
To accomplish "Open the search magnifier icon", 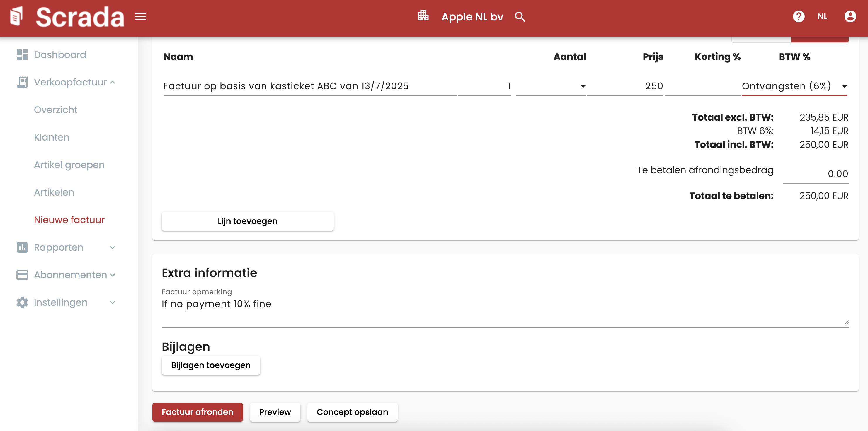I will click(x=520, y=16).
